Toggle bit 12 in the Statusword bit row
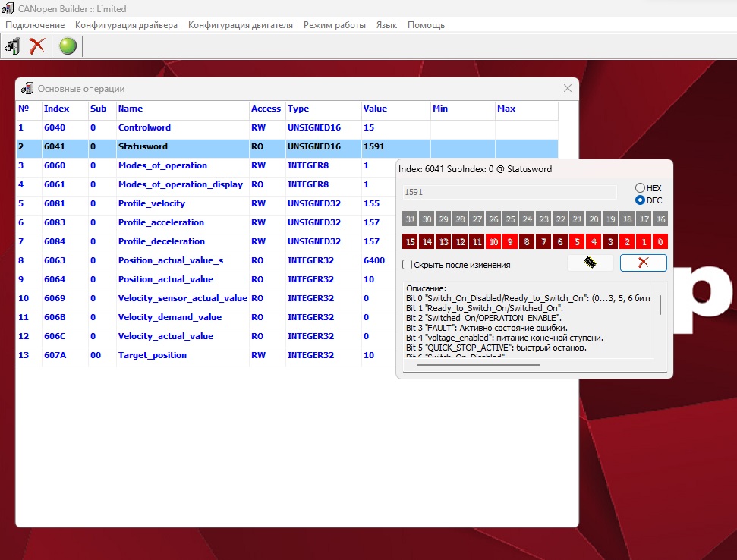Screen dimensions: 737x560 point(460,241)
